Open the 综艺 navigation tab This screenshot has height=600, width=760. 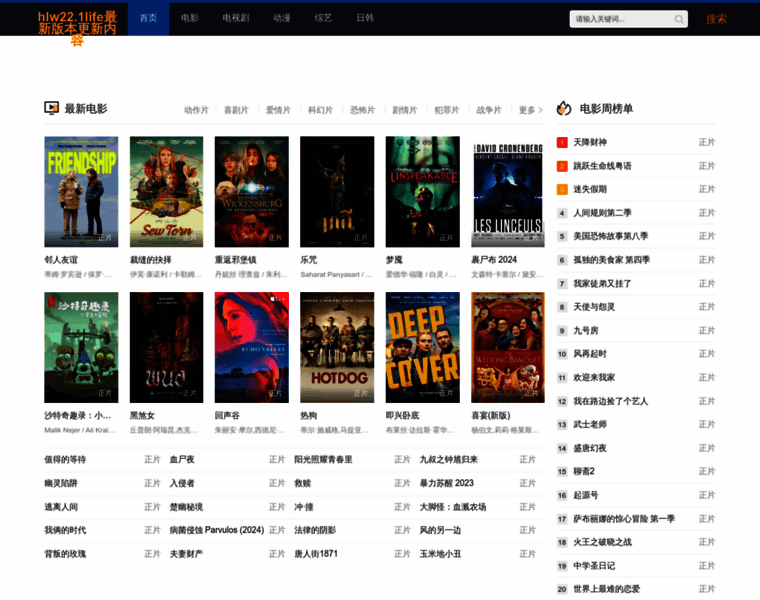coord(323,18)
